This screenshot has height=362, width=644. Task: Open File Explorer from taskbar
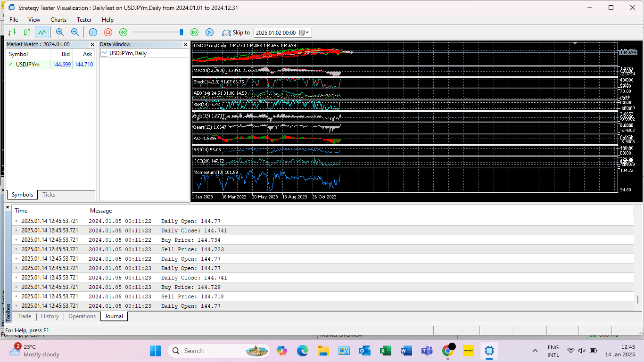point(323,351)
